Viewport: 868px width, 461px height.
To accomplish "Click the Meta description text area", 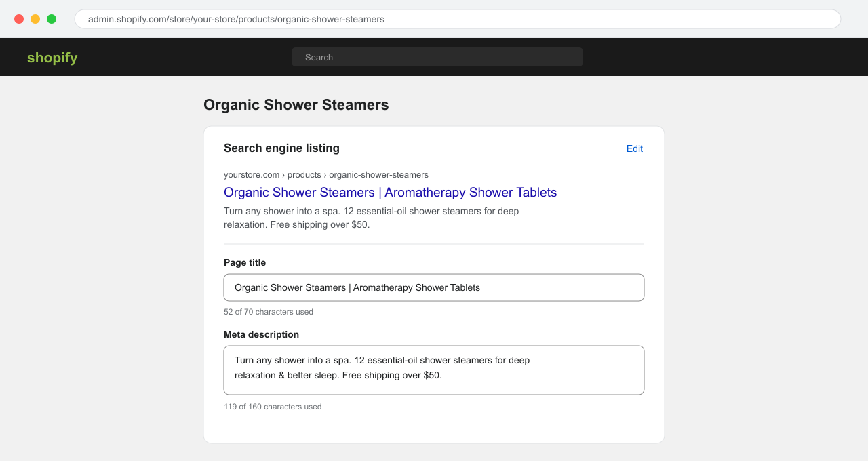I will [434, 370].
